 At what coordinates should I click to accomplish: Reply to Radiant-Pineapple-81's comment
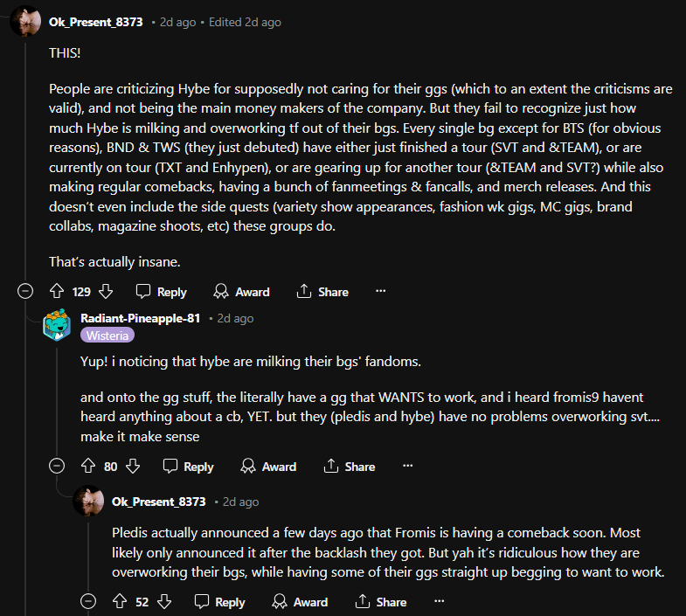tap(189, 467)
